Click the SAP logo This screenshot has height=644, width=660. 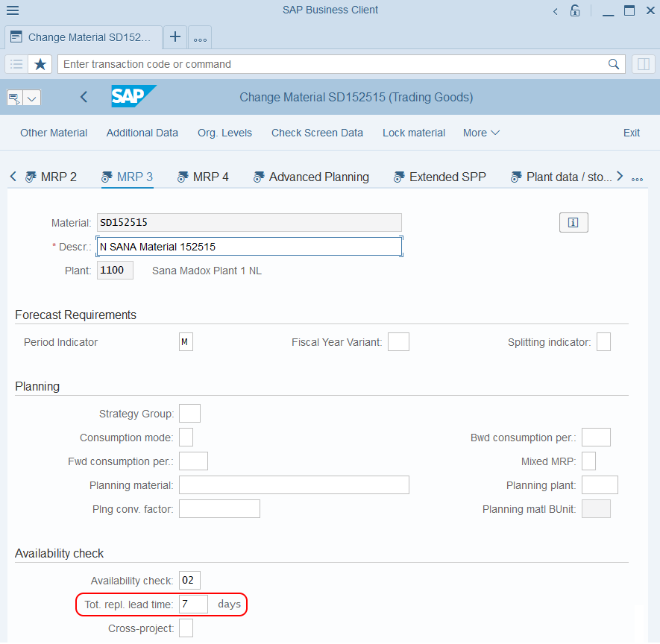(133, 96)
